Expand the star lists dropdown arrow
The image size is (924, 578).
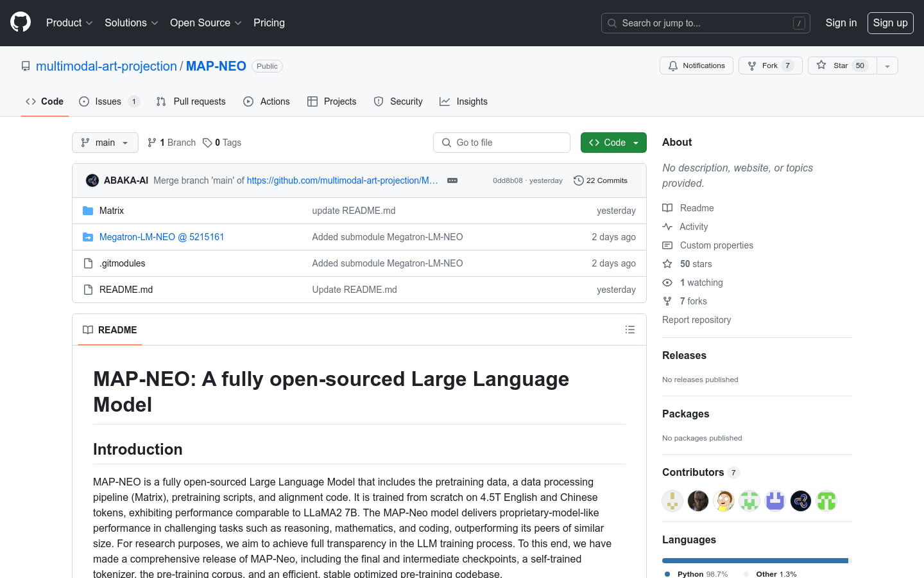[x=887, y=66]
